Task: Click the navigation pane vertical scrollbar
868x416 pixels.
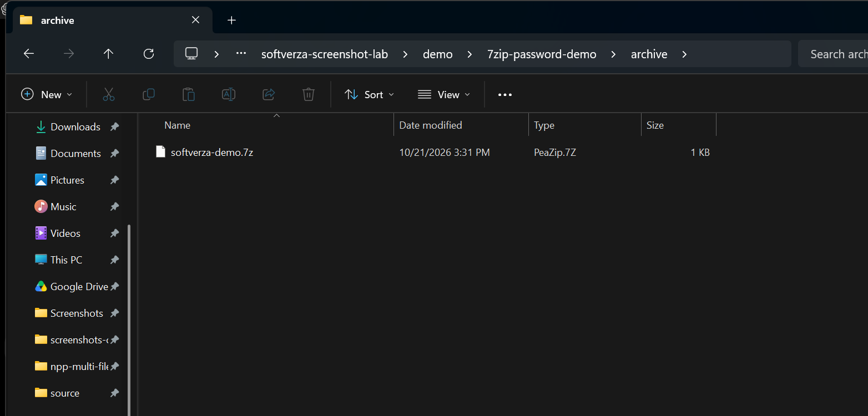Action: [x=129, y=320]
